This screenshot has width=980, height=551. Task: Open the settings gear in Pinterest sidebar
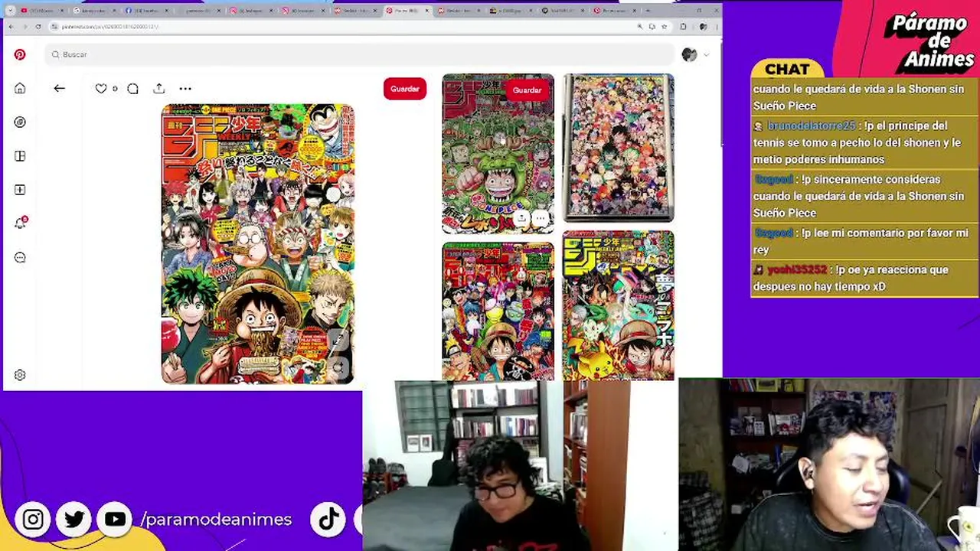click(20, 375)
